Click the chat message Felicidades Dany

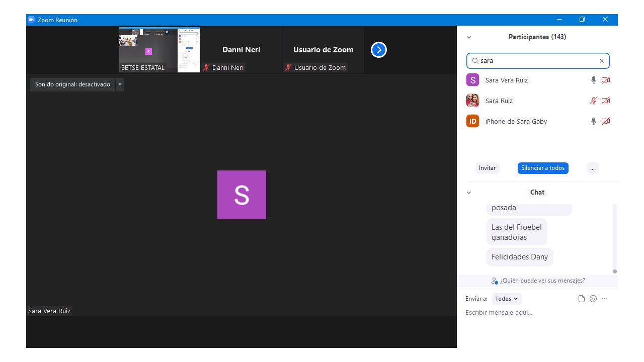coord(520,257)
